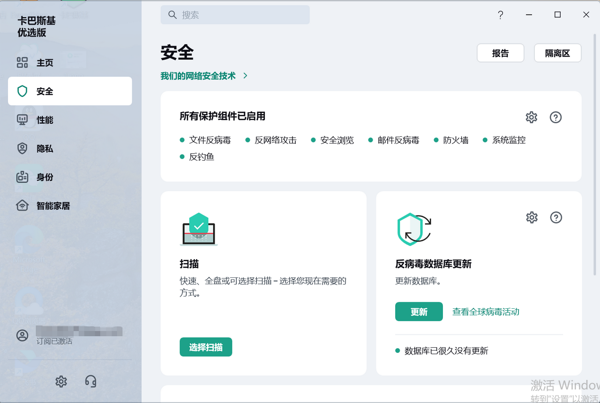Switch to 隐私 sidebar section

point(45,149)
